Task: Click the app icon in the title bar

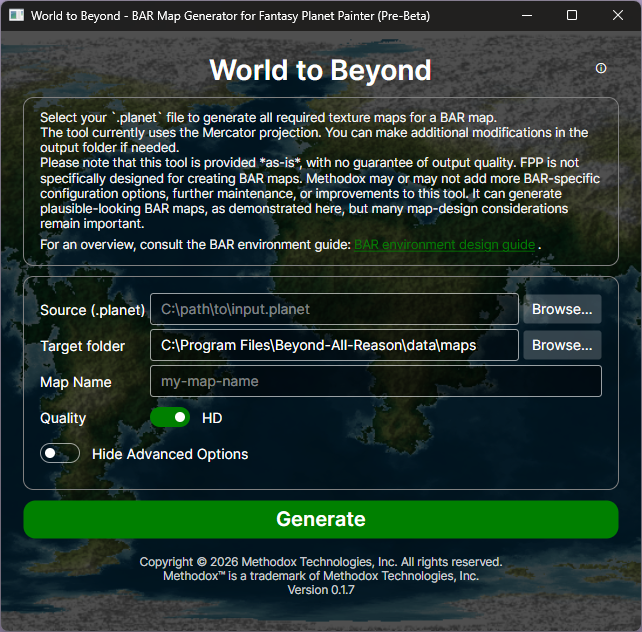Action: pos(16,16)
